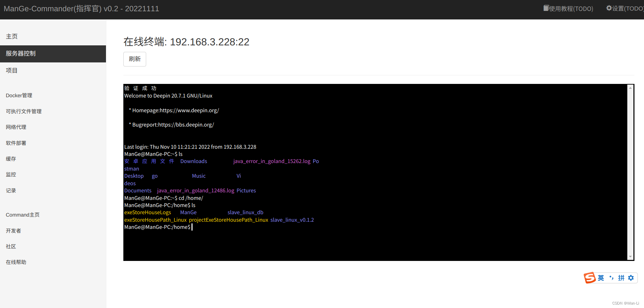Toggle 英 English input mode on Sogou bar
The width and height of the screenshot is (644, 308).
click(601, 278)
